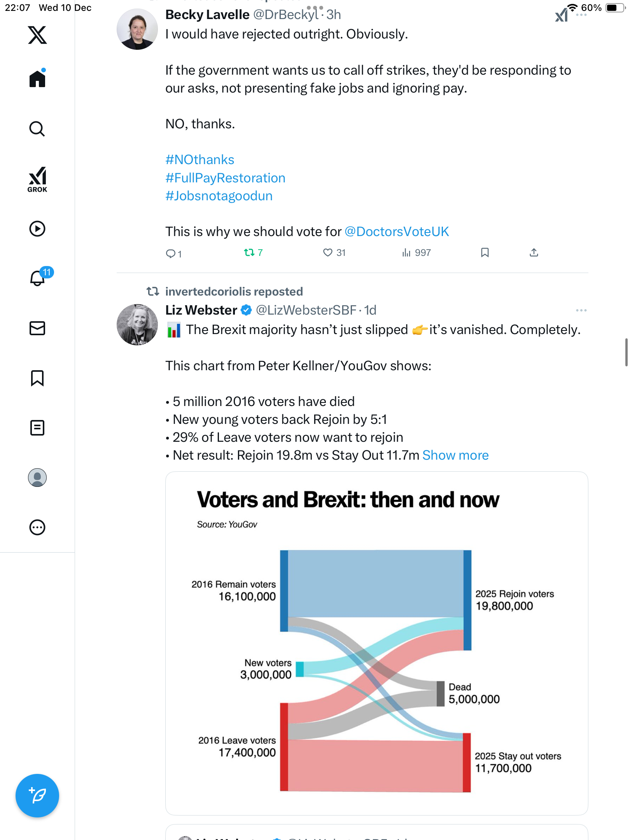This screenshot has width=630, height=840.
Task: Open the @DoctorsVoteUK mention link
Action: click(x=397, y=232)
